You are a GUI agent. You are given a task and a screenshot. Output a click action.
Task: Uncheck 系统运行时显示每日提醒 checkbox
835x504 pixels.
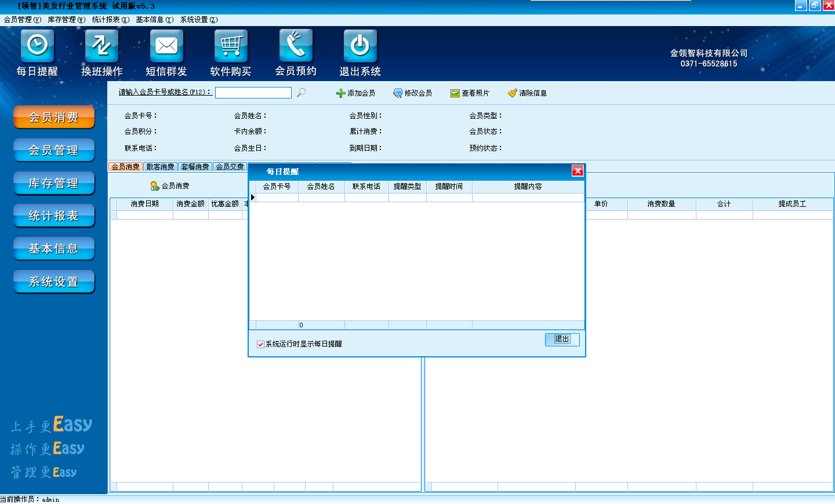click(x=260, y=344)
